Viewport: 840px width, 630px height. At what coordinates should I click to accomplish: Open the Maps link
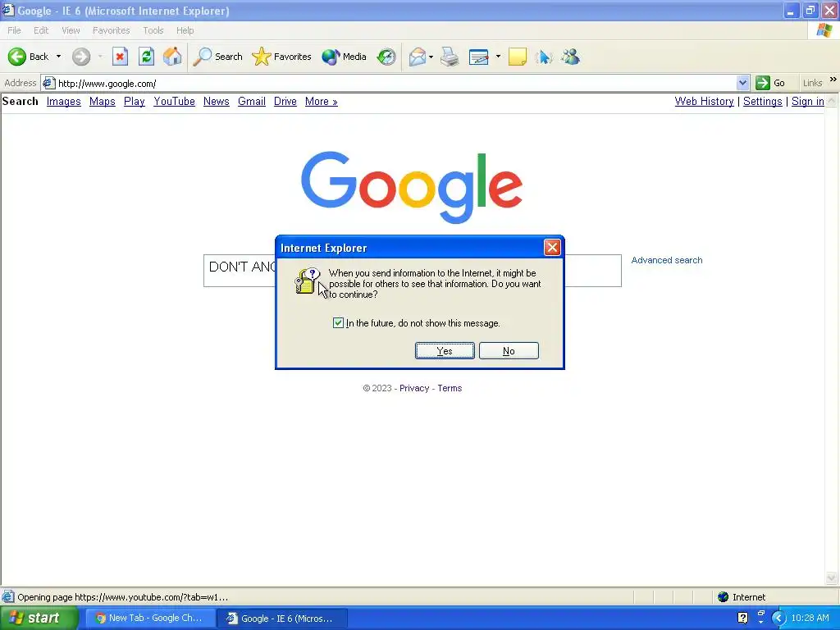click(103, 101)
